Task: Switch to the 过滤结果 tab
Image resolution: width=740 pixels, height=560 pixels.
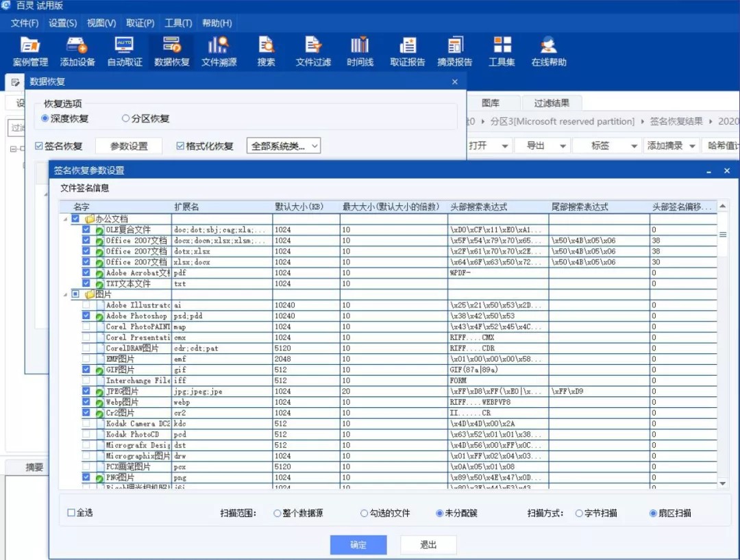Action: pos(552,103)
